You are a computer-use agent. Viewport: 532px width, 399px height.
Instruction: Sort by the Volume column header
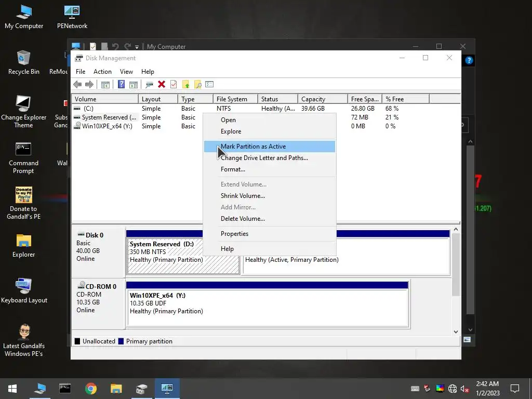pyautogui.click(x=105, y=99)
